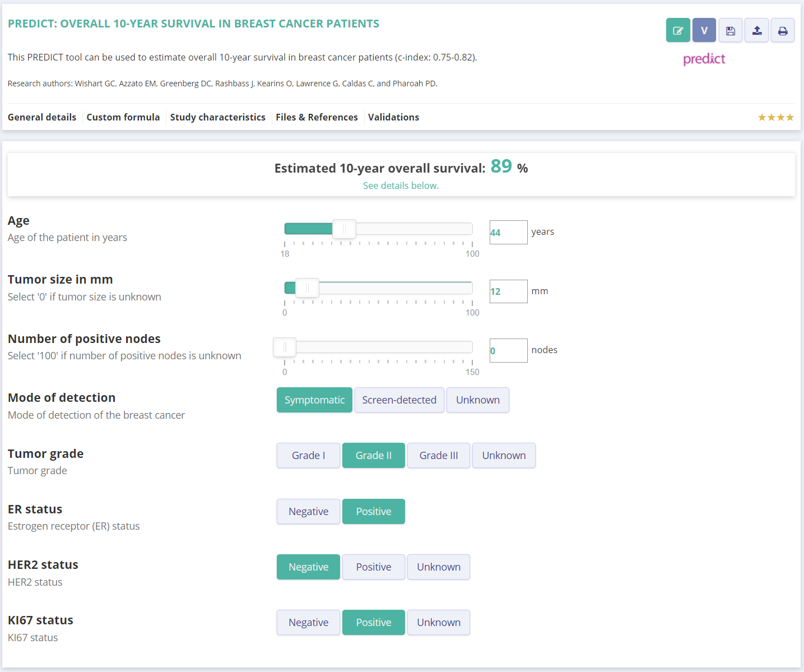Open the Files & References tab

click(317, 117)
